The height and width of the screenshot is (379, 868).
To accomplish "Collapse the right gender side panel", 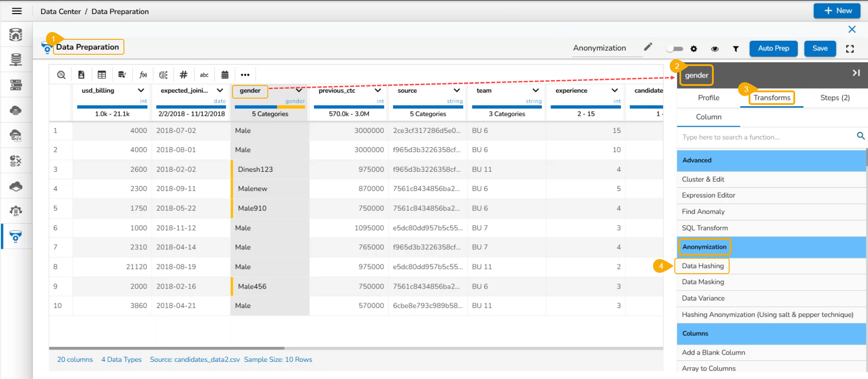I will [856, 73].
